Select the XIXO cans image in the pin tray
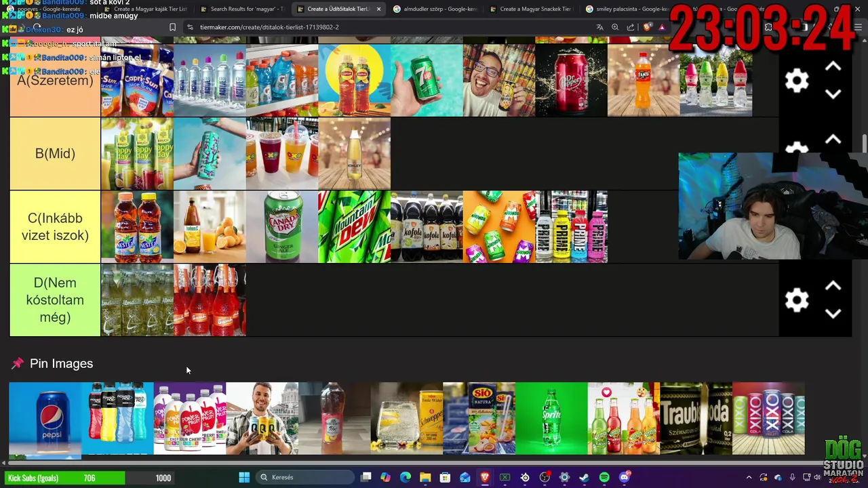868x488 pixels. click(x=768, y=418)
